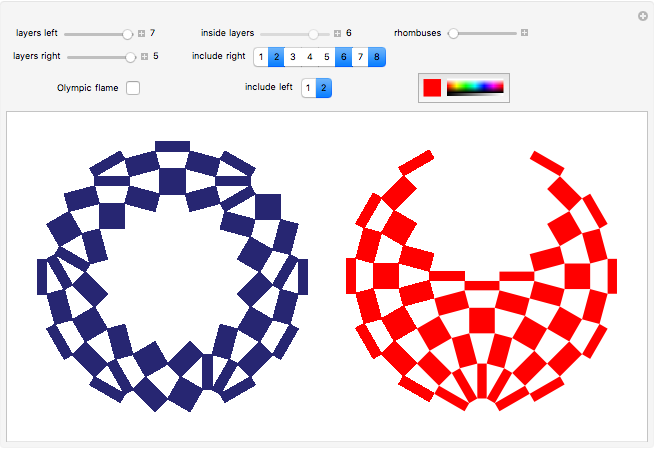The image size is (654, 450).
Task: Click the 'include right' label
Action: pyautogui.click(x=219, y=56)
